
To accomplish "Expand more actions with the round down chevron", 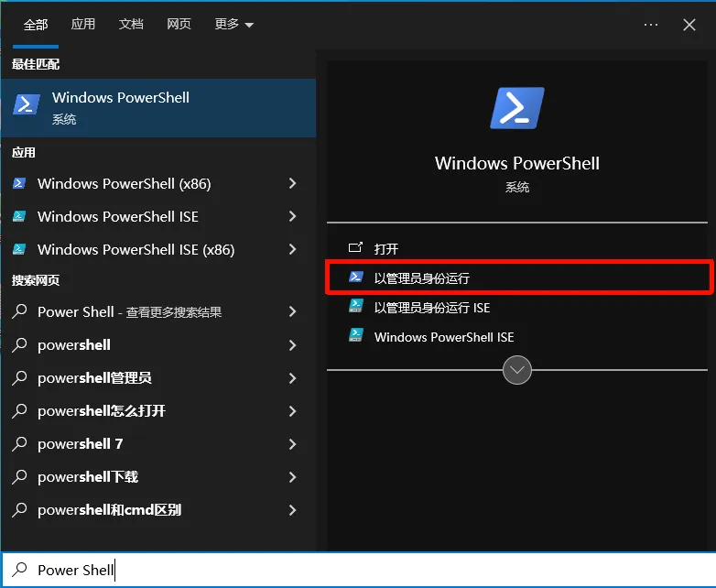I will [x=517, y=370].
